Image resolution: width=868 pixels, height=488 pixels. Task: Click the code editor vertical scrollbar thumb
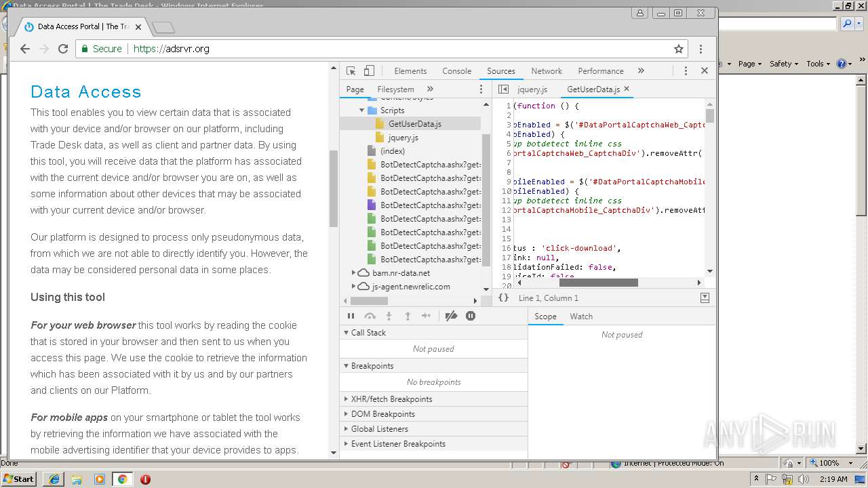point(709,115)
